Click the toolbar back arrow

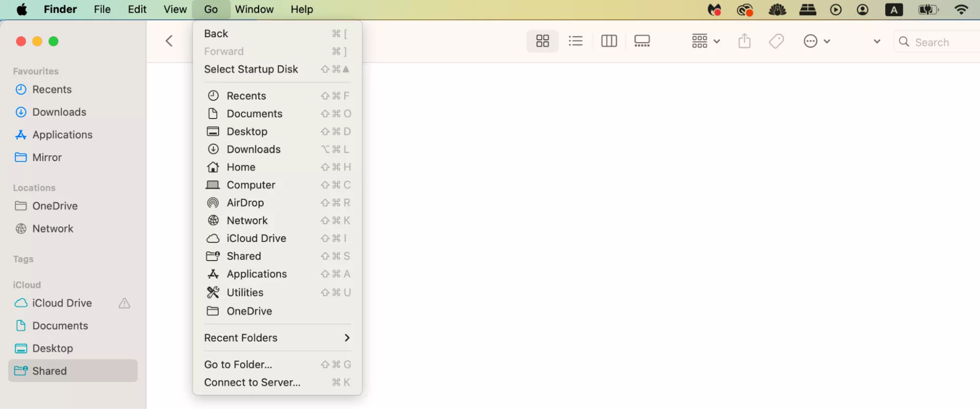169,41
